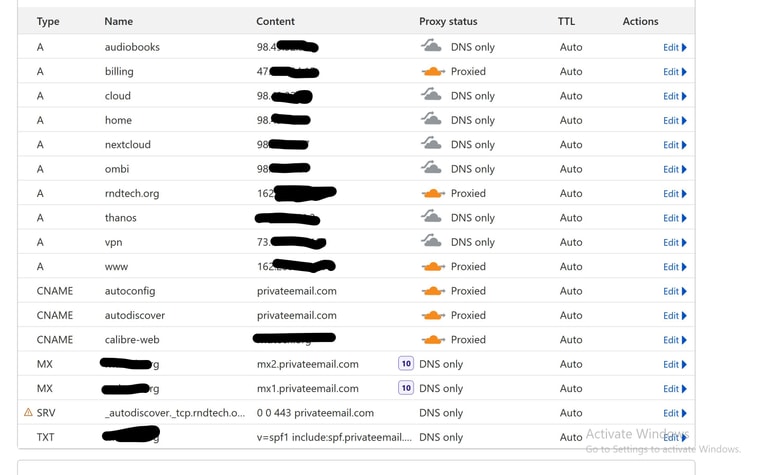Click priority badge 10 for mx2.privateemail.com

point(406,364)
